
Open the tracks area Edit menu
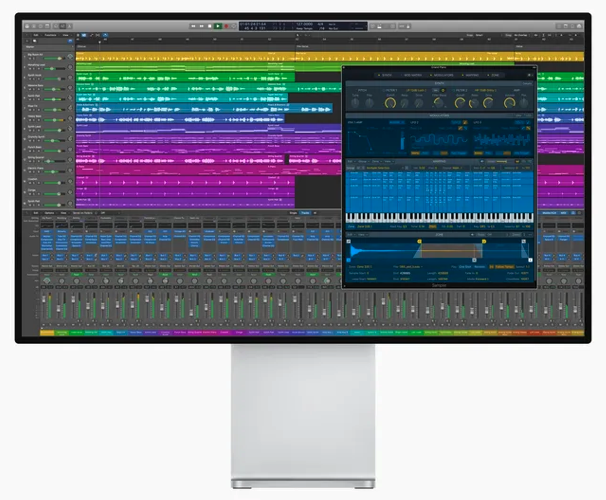click(x=36, y=35)
